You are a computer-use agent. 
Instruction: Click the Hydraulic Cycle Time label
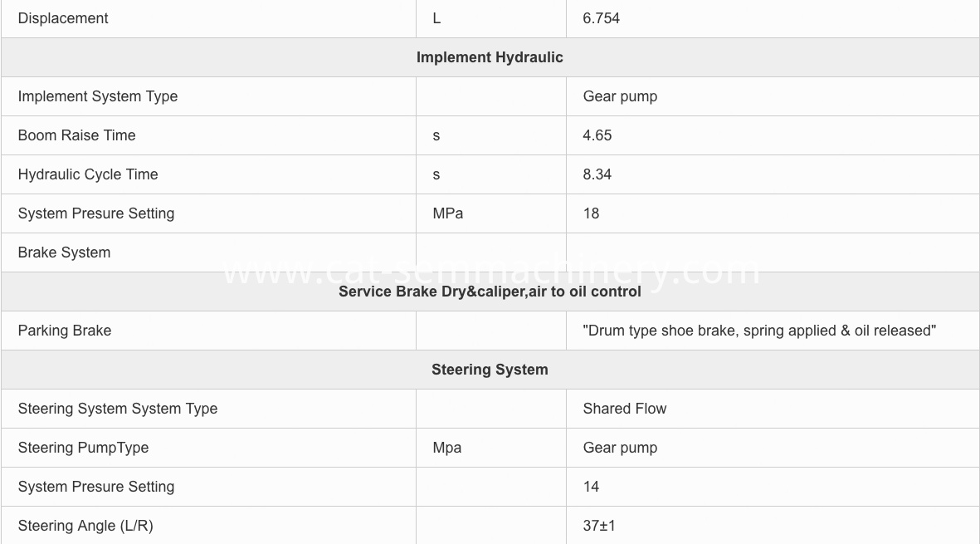point(88,174)
